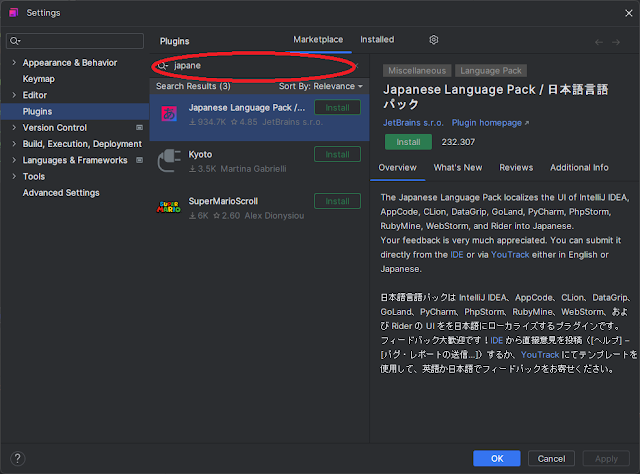Viewport: 640px width, 474px height.
Task: Install the SuperMarioScroll plugin
Action: tap(337, 201)
